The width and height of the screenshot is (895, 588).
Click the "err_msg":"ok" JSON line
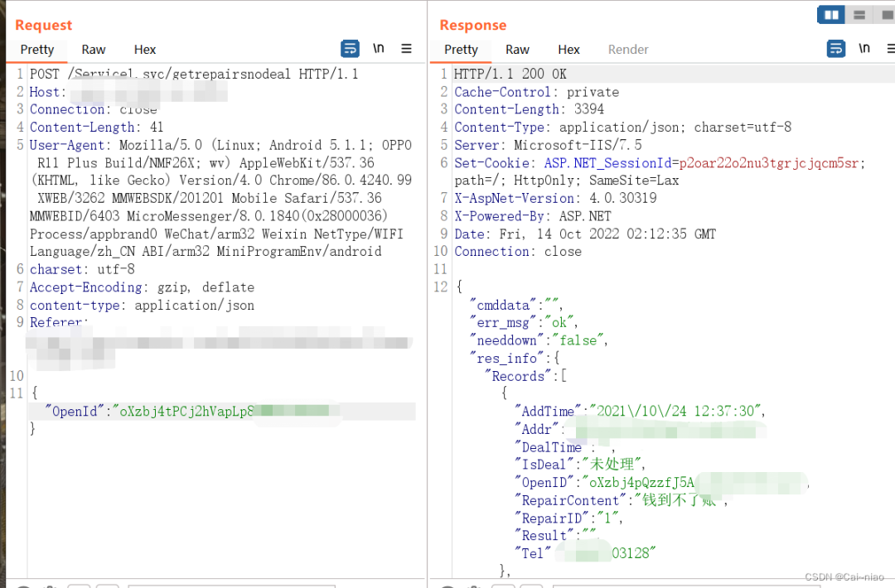(524, 322)
